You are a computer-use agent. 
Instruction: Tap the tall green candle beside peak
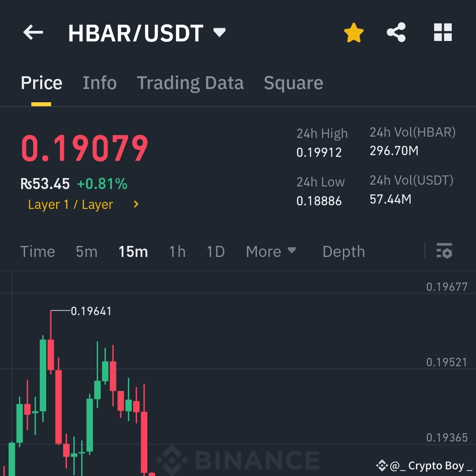click(43, 376)
